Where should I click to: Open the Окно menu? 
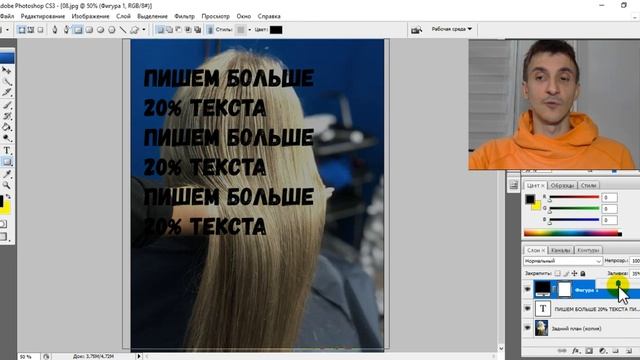coord(244,16)
